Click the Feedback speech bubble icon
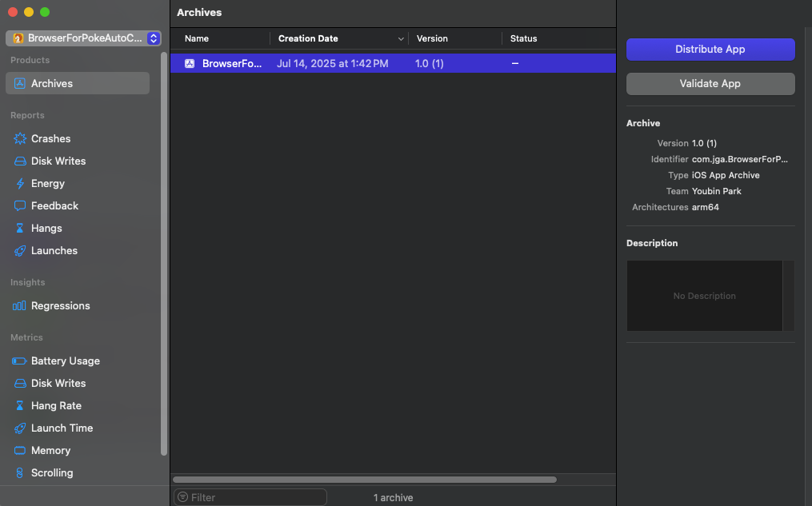The height and width of the screenshot is (506, 812). tap(20, 206)
